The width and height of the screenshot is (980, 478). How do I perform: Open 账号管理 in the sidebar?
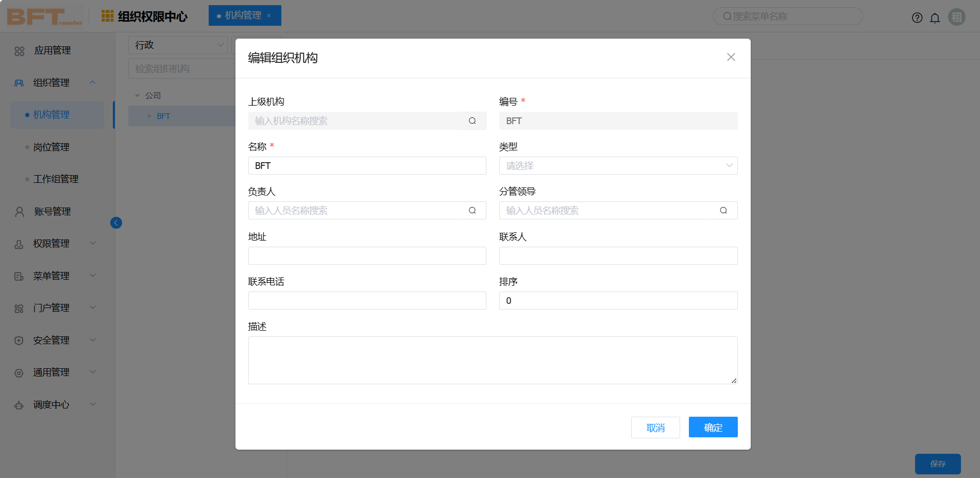(53, 212)
